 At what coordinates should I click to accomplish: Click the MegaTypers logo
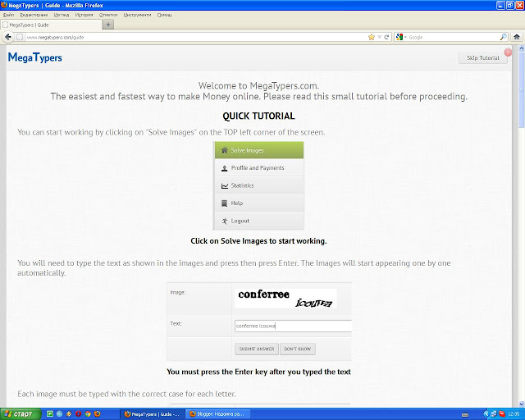34,57
